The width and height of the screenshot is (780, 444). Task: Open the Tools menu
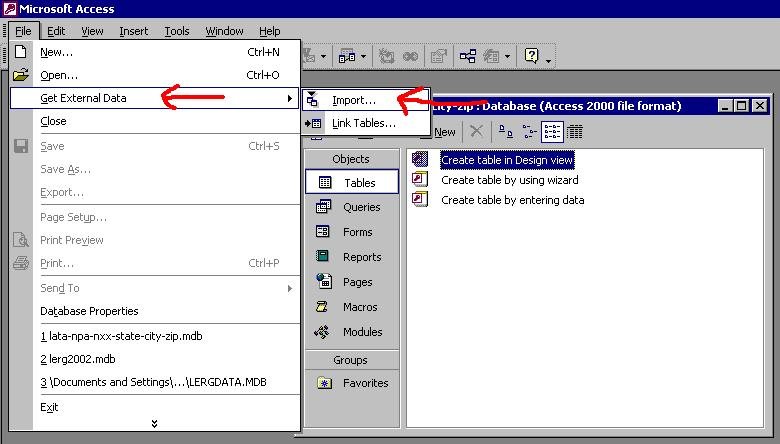pos(177,31)
